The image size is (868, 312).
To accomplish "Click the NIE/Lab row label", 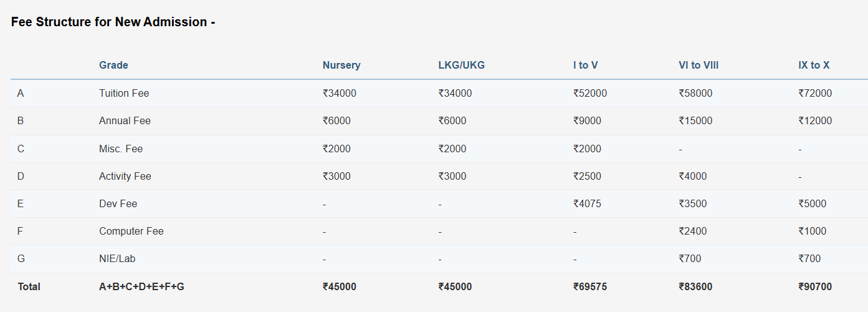I will (x=117, y=258).
